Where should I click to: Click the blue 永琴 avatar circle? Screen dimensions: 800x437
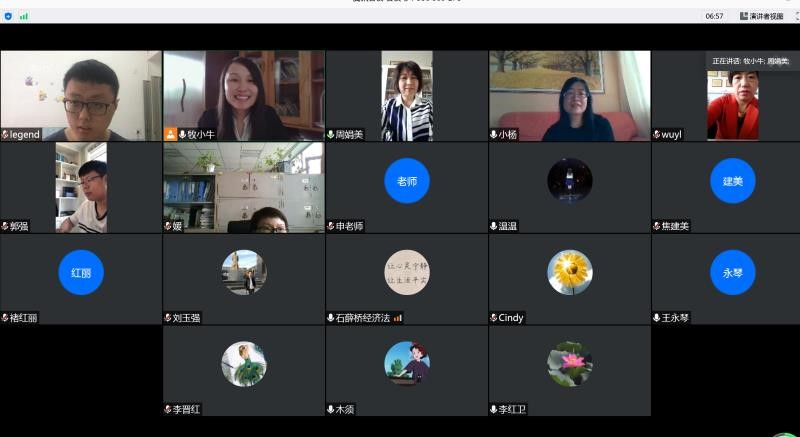(x=733, y=272)
